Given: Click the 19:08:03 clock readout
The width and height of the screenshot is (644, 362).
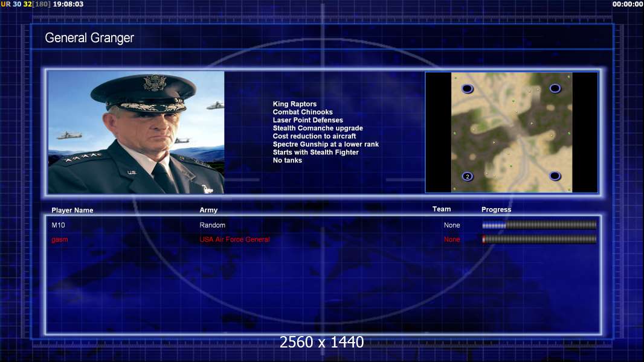Looking at the screenshot, I should (x=68, y=4).
